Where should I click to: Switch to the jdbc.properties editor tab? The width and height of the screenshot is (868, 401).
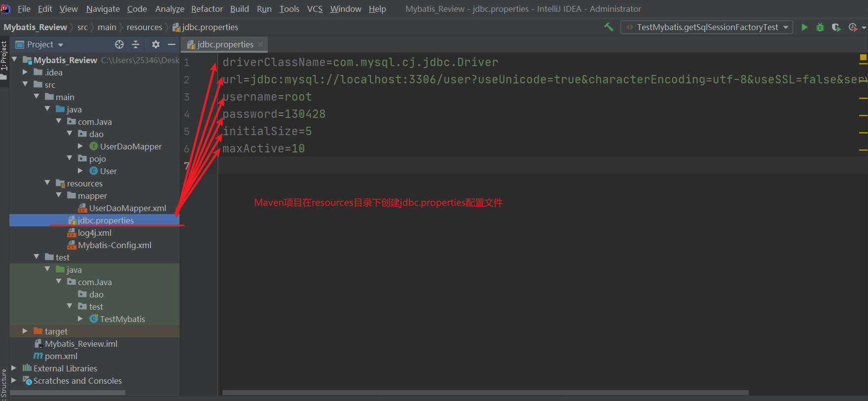click(x=224, y=44)
